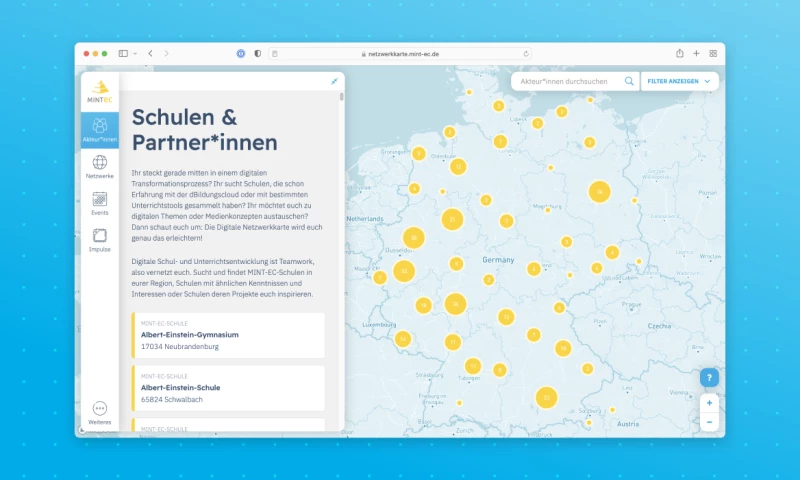Expand the FILTER ANZEIGEN dropdown
This screenshot has height=480, width=800.
pos(679,81)
